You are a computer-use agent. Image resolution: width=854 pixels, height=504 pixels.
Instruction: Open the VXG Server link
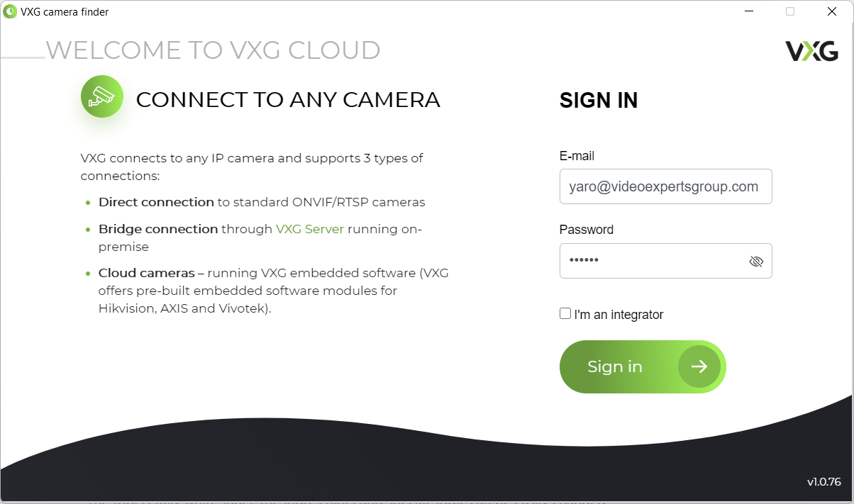point(309,229)
